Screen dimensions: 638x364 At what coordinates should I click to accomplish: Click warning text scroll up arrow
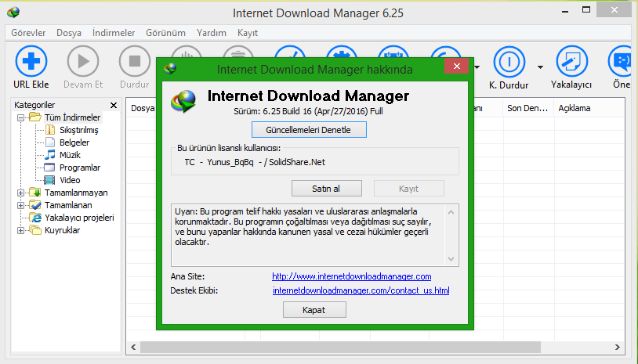pyautogui.click(x=451, y=212)
